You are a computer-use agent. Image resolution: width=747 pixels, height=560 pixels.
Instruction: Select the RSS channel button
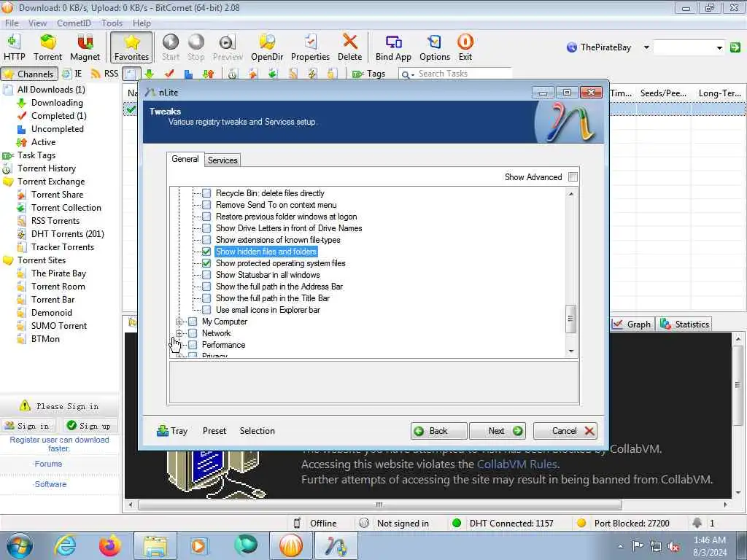pos(105,74)
